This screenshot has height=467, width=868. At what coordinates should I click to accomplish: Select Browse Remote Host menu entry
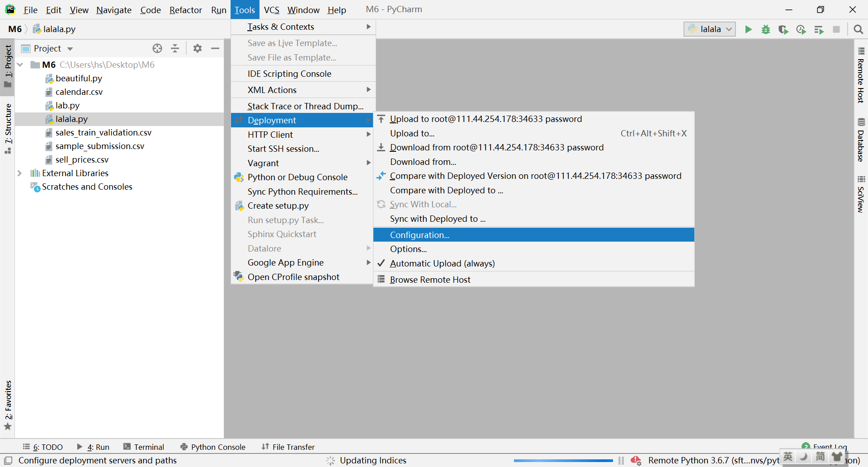(534, 280)
